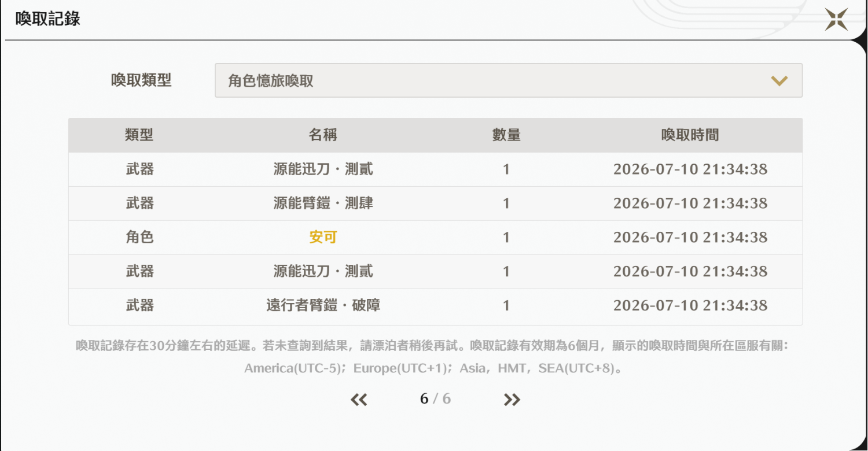Select the 遠行者臂鎧・破障 weapon row
Viewport: 868px width, 451px height.
click(435, 305)
